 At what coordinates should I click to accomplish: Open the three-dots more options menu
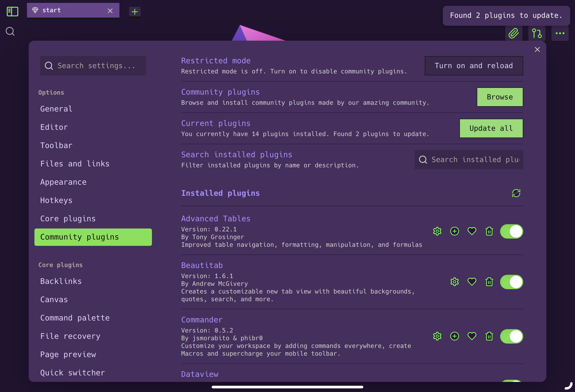click(x=560, y=33)
